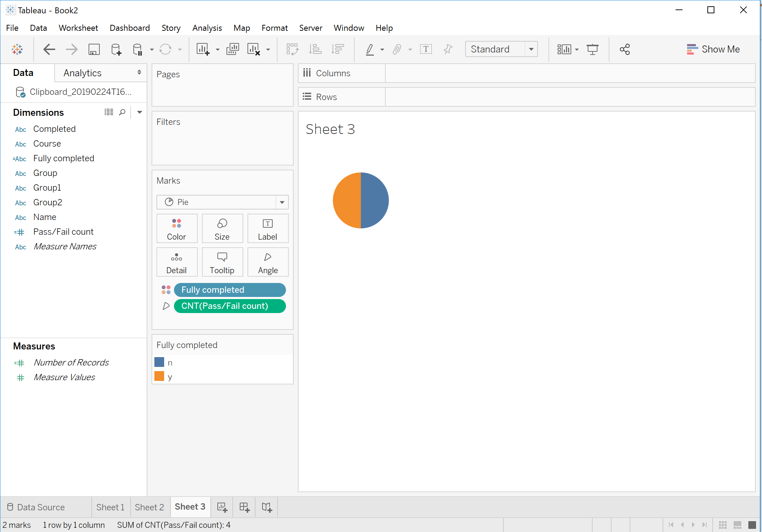Click the Duplicate worksheet icon

(232, 49)
